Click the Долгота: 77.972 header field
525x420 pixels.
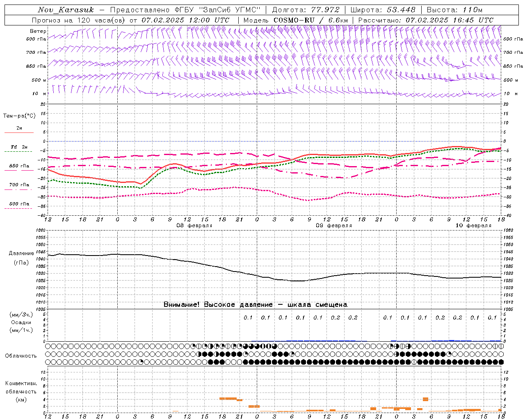point(306,10)
